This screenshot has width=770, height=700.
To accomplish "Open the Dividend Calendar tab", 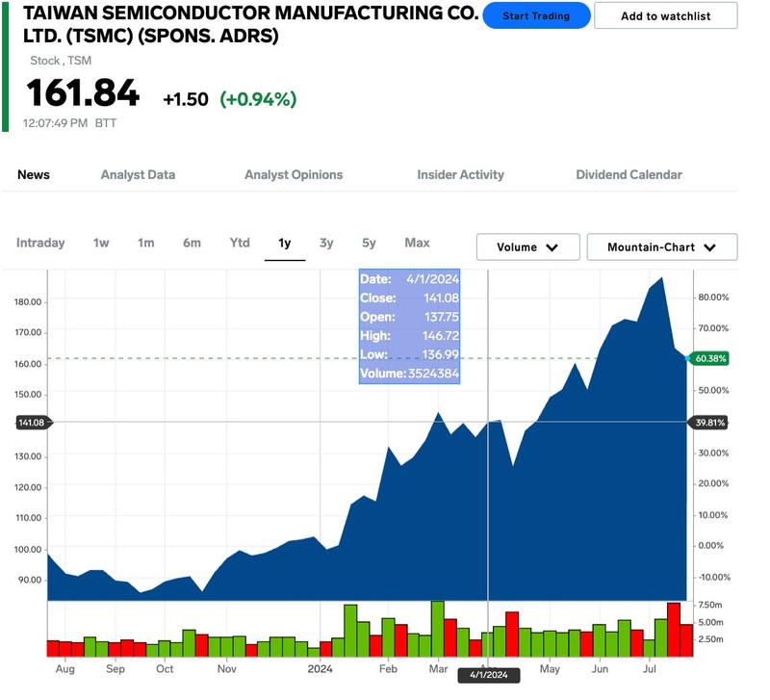I will (x=629, y=175).
